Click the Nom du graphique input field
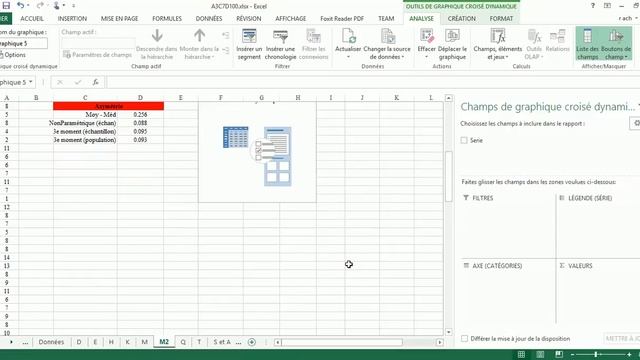The image size is (640, 360). [x=23, y=43]
